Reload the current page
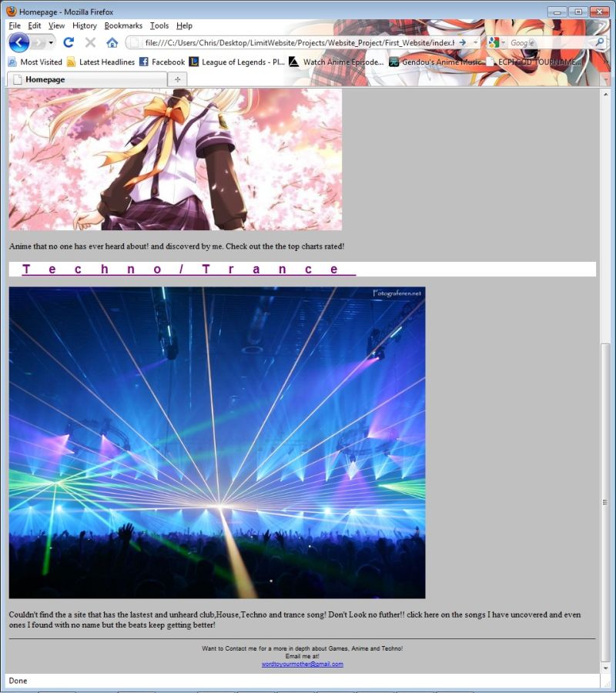 69,42
